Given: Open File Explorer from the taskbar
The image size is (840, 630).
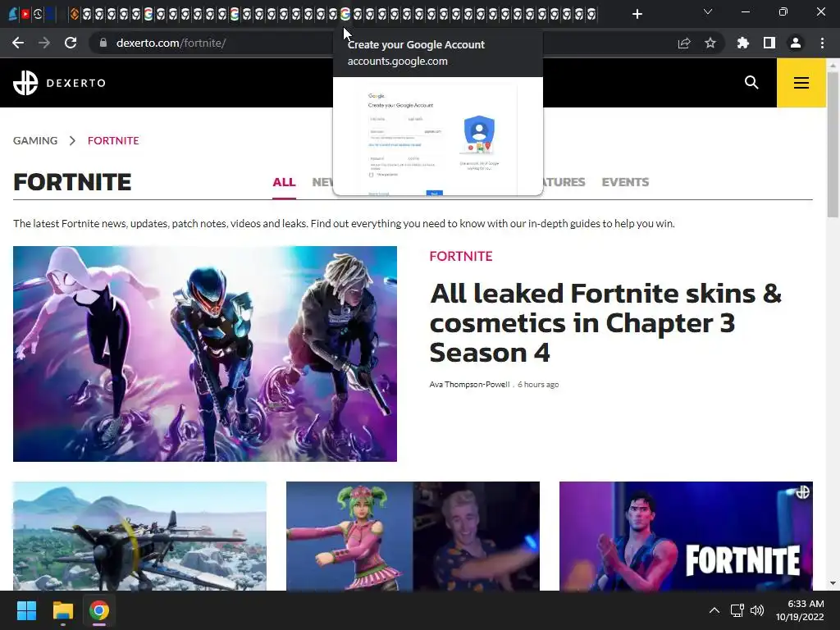Looking at the screenshot, I should point(62,610).
